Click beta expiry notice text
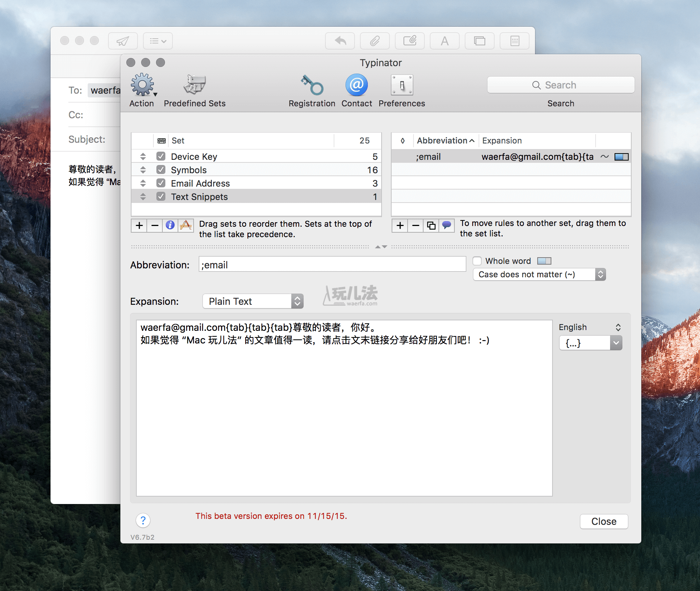Viewport: 700px width, 591px height. coord(271,516)
